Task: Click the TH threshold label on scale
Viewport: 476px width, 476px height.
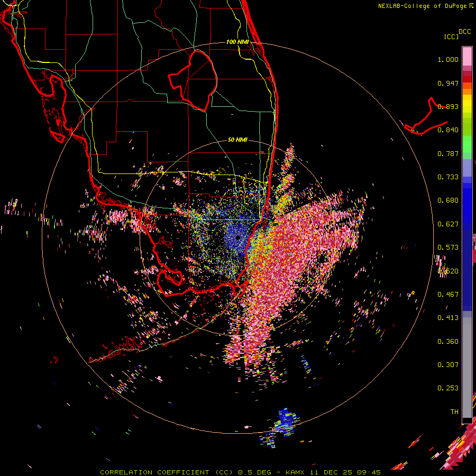Action: tap(454, 411)
